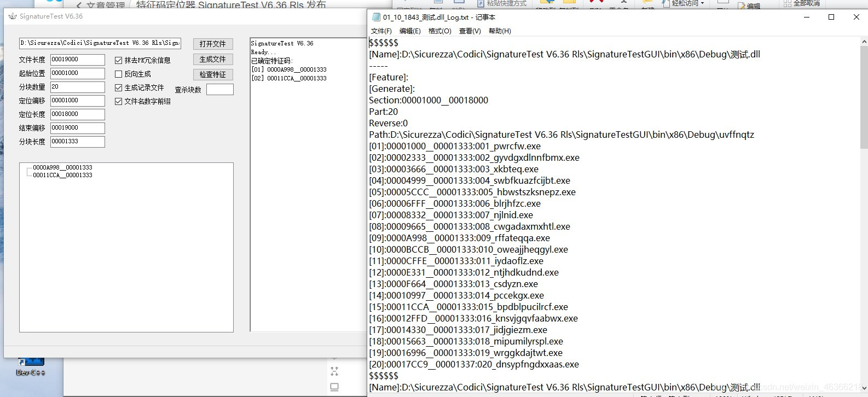
Task: Click the 打开文件 button
Action: [213, 44]
